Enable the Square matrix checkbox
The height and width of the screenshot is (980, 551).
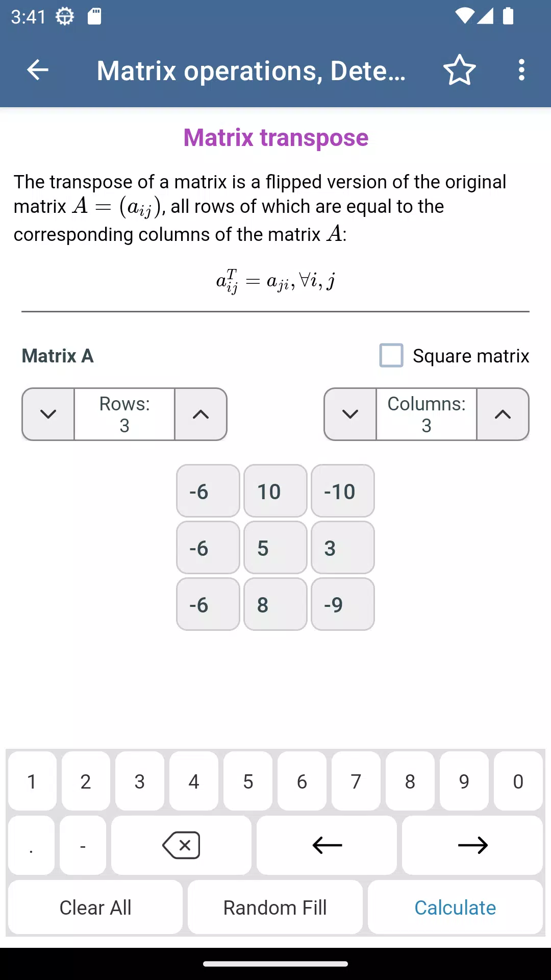point(391,355)
